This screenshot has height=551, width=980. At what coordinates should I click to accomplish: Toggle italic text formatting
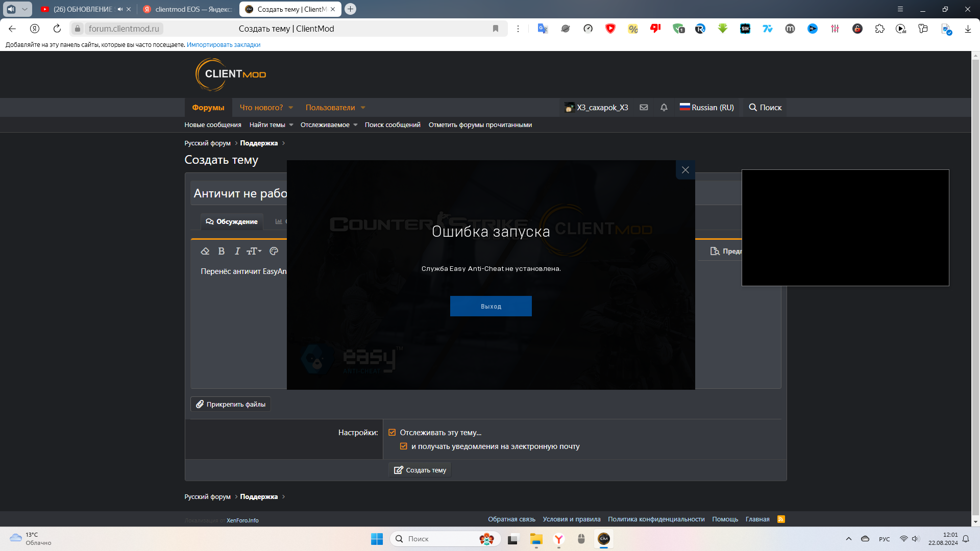(x=237, y=251)
